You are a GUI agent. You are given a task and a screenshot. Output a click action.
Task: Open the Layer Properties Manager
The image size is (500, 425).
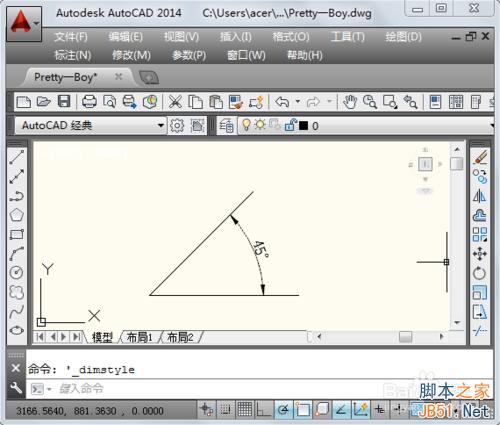(x=226, y=126)
